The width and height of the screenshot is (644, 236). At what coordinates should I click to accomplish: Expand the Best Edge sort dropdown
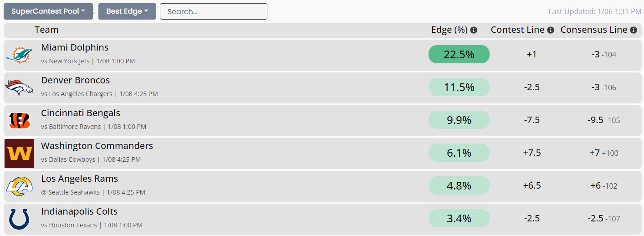point(127,11)
